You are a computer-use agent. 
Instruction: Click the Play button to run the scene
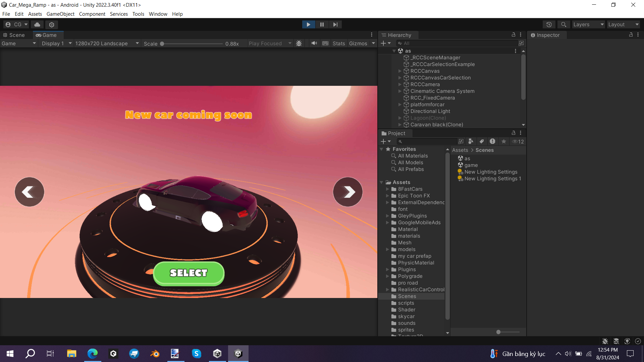308,24
